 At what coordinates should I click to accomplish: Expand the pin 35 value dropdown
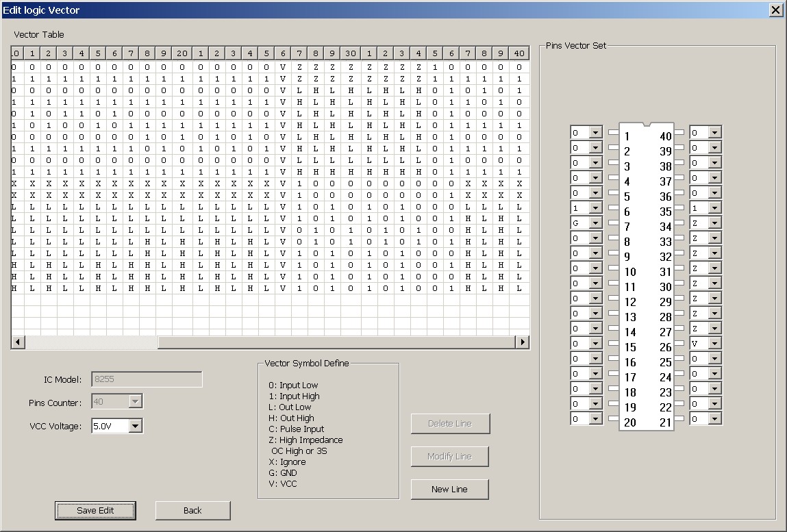coord(714,208)
